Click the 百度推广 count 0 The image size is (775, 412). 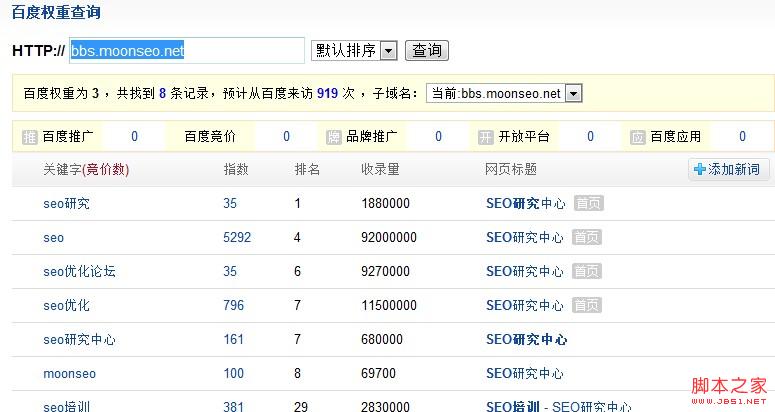tap(134, 136)
